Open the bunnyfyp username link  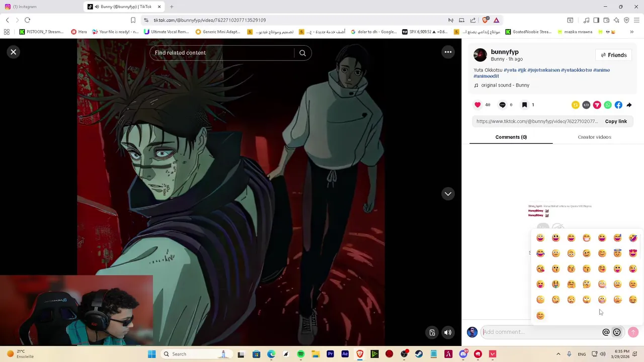tap(505, 52)
